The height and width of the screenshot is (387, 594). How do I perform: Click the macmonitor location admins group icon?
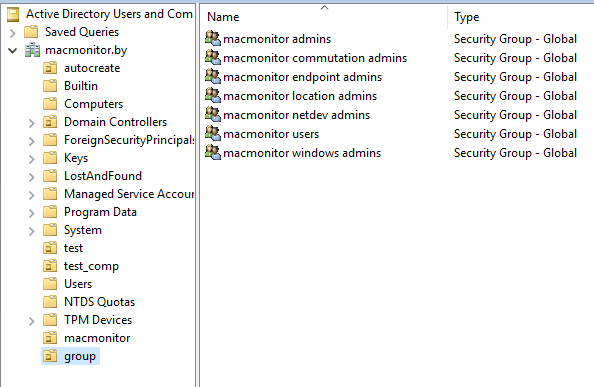coord(213,95)
